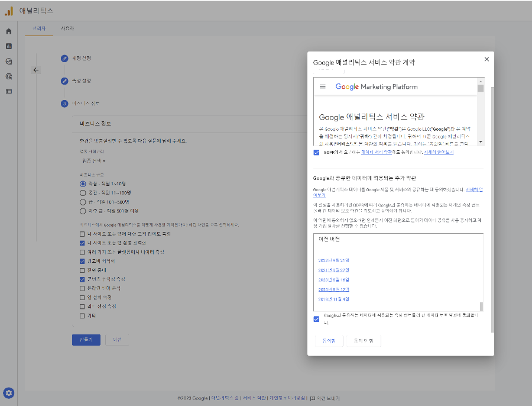
Task: Select 작음 - 직원 1~10명 radio button
Action: [83, 184]
